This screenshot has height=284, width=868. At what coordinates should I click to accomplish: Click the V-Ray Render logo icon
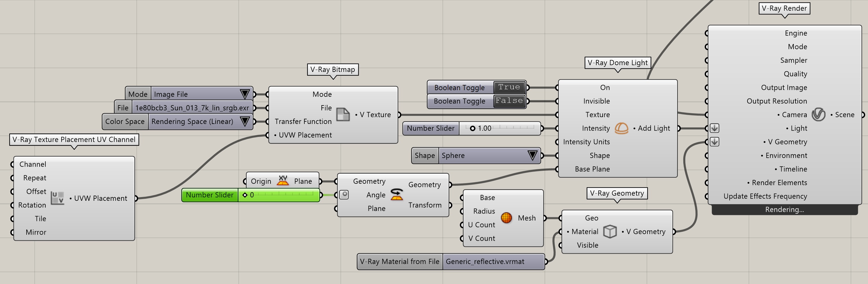tap(819, 114)
